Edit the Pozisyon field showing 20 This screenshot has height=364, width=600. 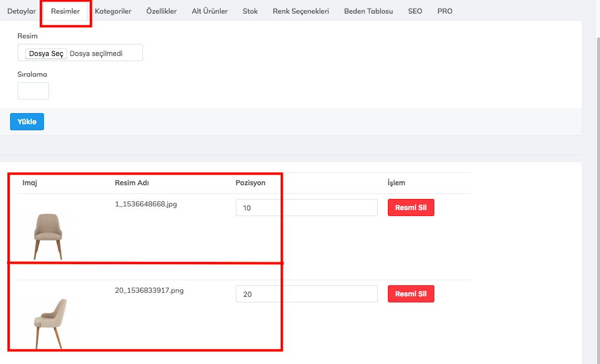307,294
